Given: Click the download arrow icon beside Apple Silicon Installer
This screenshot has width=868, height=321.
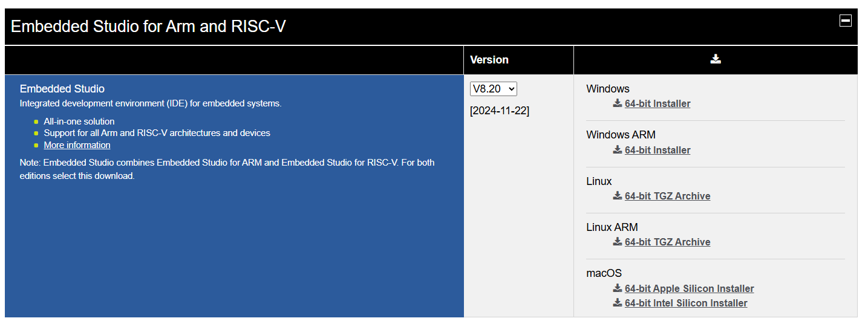Looking at the screenshot, I should click(x=618, y=288).
